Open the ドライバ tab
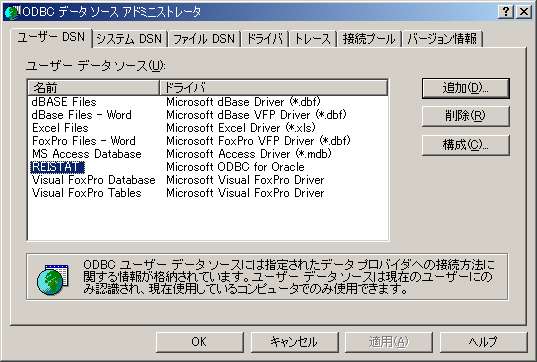This screenshot has height=362, width=537. point(265,39)
